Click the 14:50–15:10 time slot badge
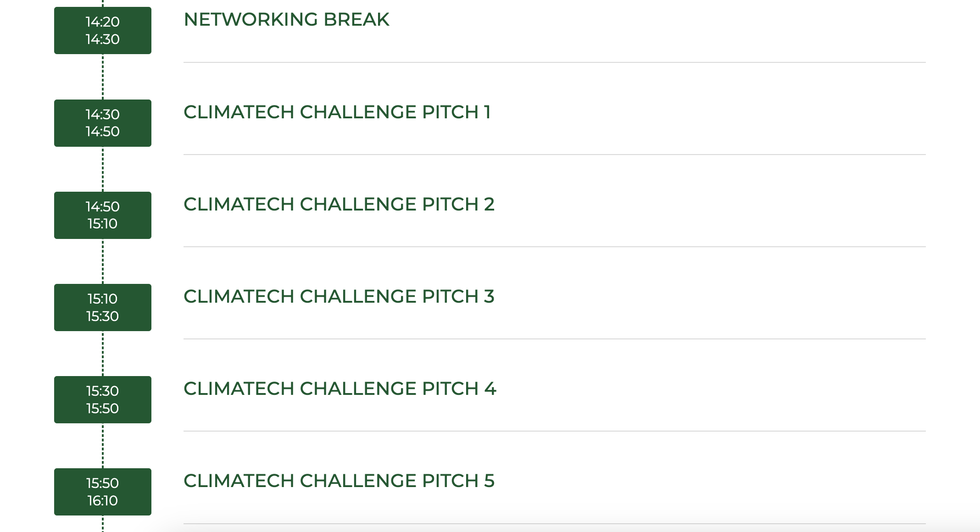980x532 pixels. point(103,215)
